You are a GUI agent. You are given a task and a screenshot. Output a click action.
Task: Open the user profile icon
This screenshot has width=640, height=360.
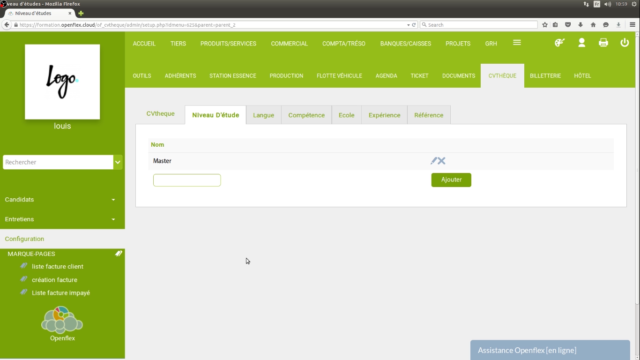tap(582, 43)
